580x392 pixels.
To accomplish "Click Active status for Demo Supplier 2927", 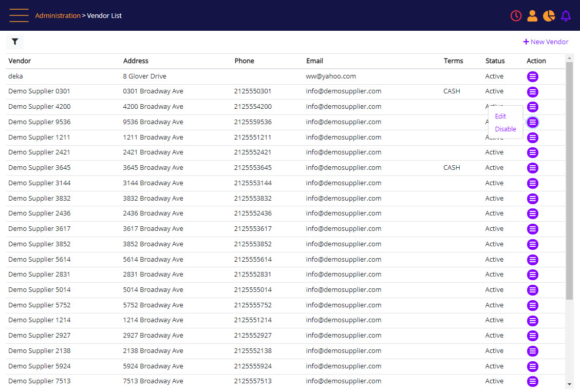I will 494,335.
